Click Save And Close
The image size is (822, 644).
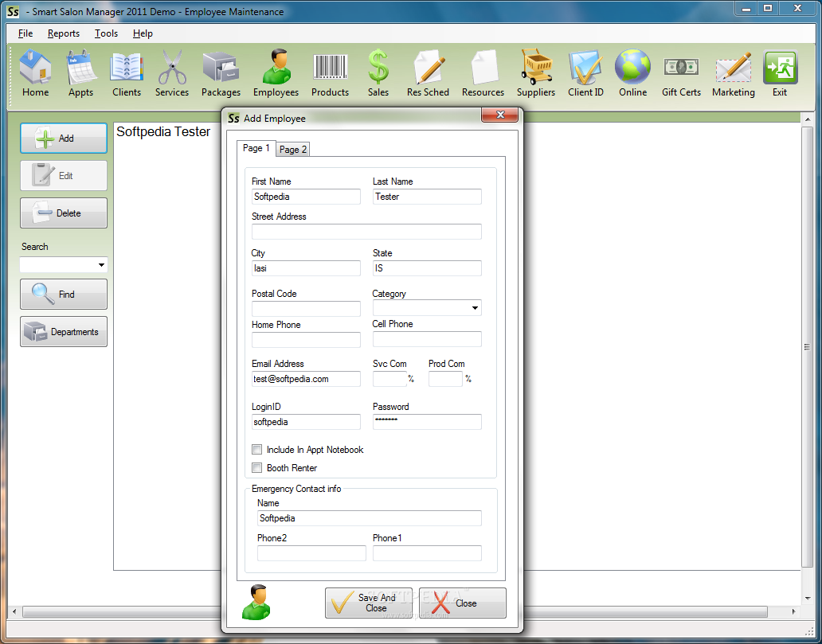(369, 603)
